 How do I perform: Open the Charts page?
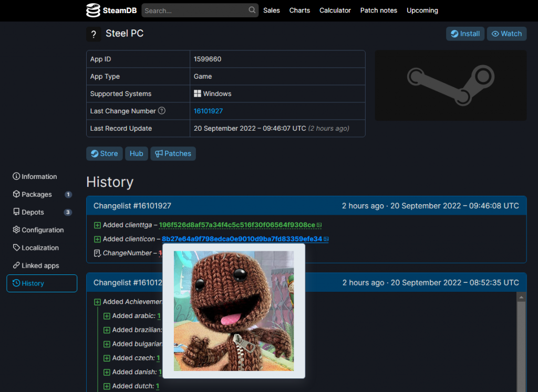pyautogui.click(x=299, y=10)
